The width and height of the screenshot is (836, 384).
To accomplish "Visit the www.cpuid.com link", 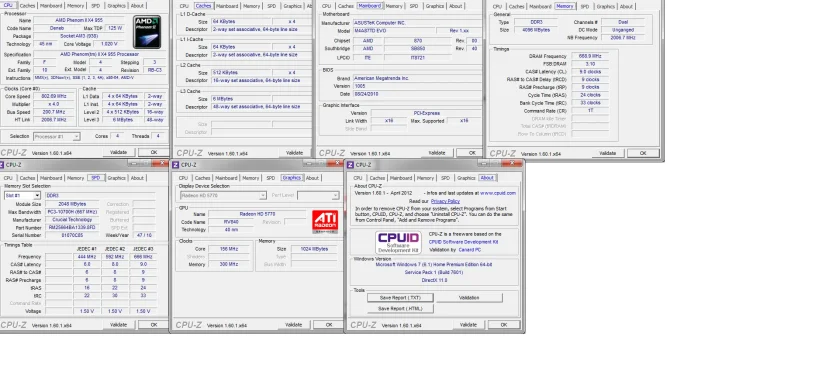I will pos(498,193).
